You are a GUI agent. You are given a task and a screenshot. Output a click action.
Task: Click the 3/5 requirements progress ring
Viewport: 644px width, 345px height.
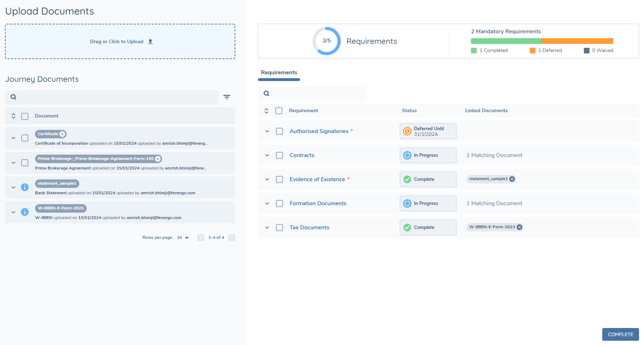click(x=326, y=41)
